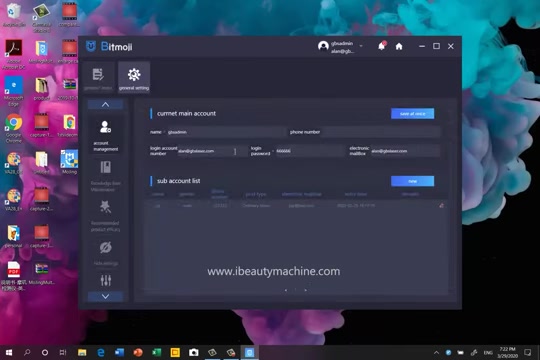Select the capture-1 video file on desktop
This screenshot has width=540, height=360.
[41, 125]
